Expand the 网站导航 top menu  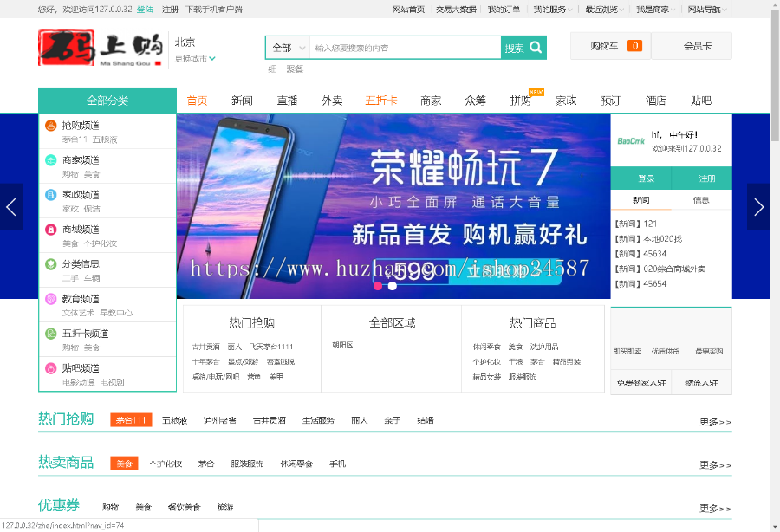pyautogui.click(x=707, y=10)
